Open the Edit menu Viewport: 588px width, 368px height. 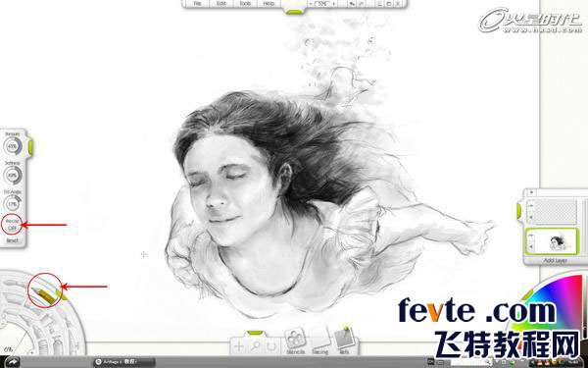(x=221, y=3)
